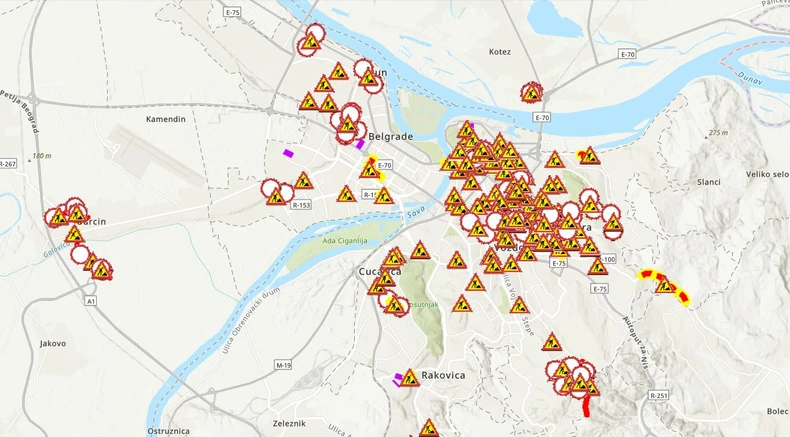This screenshot has width=790, height=437.
Task: Open the roadwork sign below Surcin label
Action: click(x=74, y=234)
